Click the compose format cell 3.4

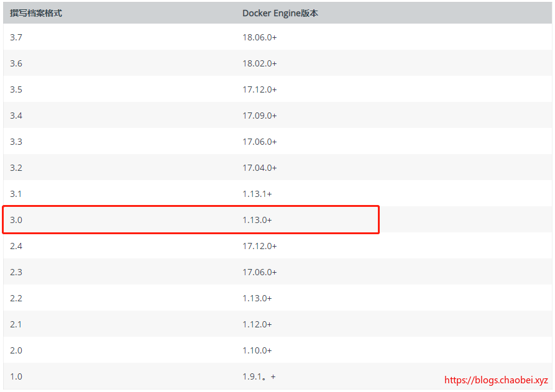coord(16,116)
